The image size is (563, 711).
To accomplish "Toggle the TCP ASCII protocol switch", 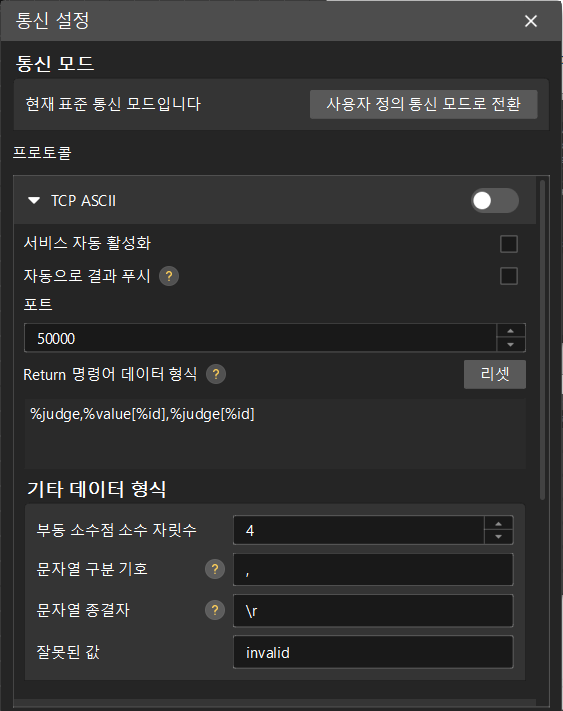I will tap(495, 201).
